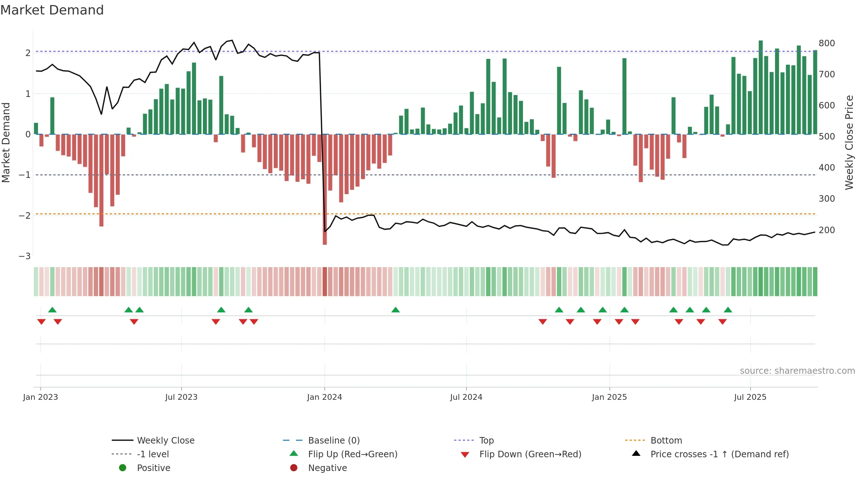Viewport: 868px width, 488px height.
Task: Click the deepest red demand bar at Jan 2024
Action: point(325,189)
